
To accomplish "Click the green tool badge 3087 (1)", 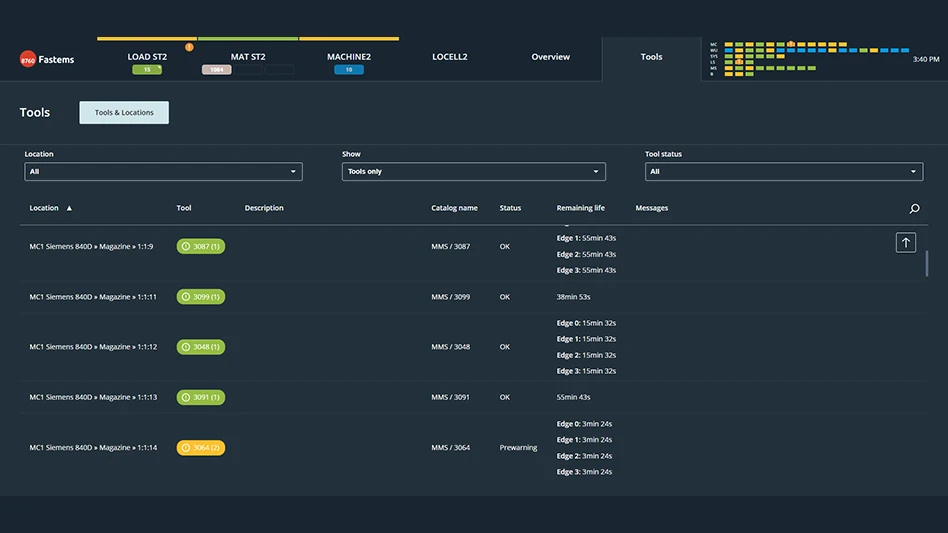I will (x=201, y=246).
